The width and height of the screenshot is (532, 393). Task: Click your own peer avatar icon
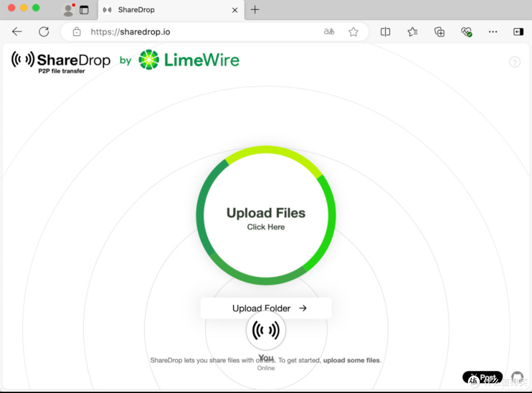(x=266, y=330)
